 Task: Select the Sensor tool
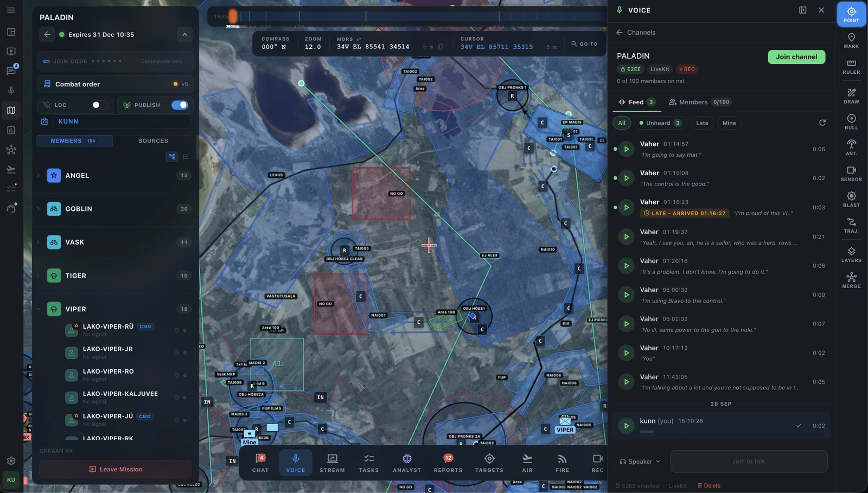pyautogui.click(x=851, y=174)
